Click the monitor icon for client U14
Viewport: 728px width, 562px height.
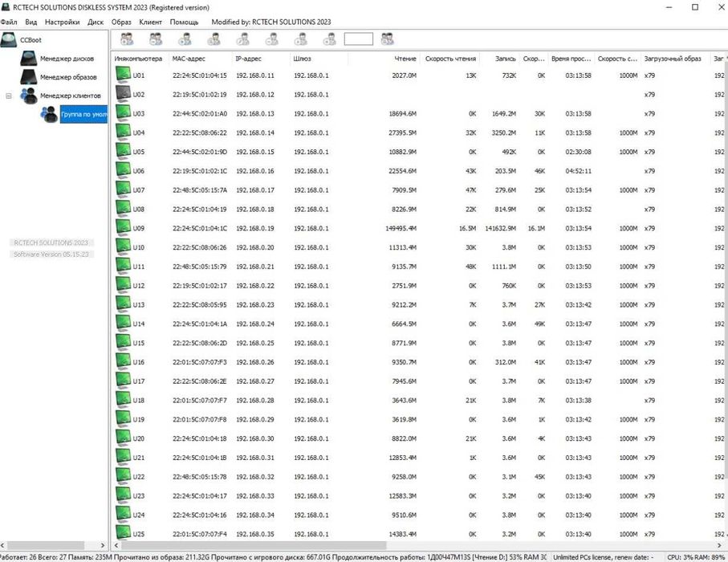[x=123, y=323]
